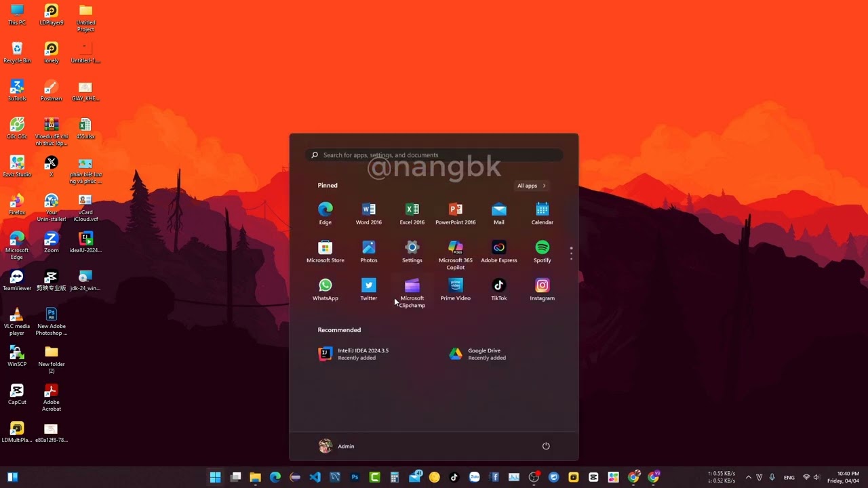Launch Instagram from pinned apps

click(542, 289)
